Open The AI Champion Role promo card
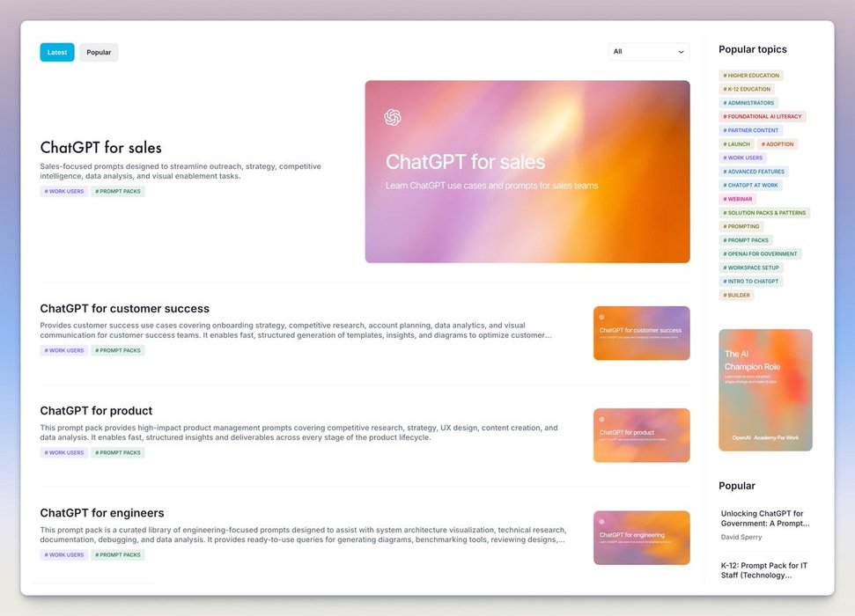 click(x=765, y=390)
